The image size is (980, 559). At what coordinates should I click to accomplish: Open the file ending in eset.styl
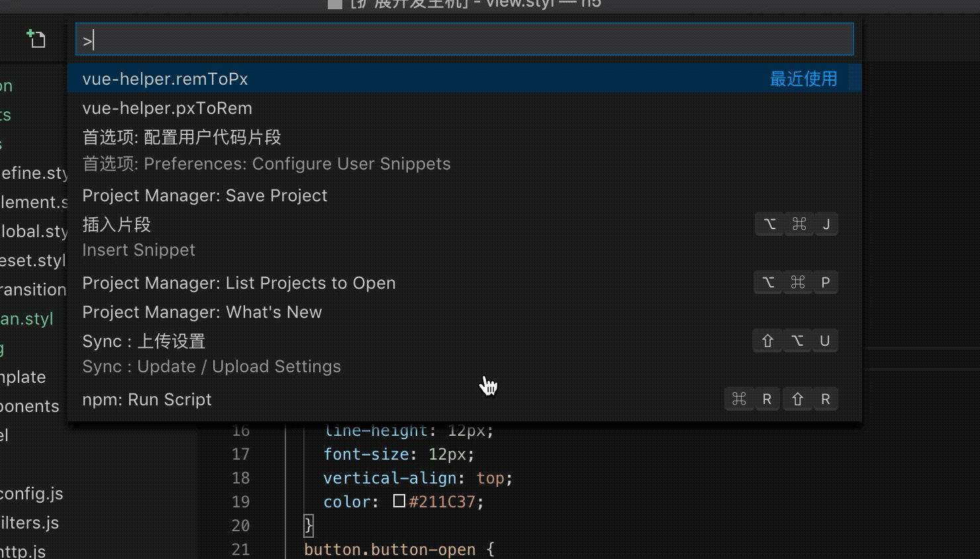33,260
